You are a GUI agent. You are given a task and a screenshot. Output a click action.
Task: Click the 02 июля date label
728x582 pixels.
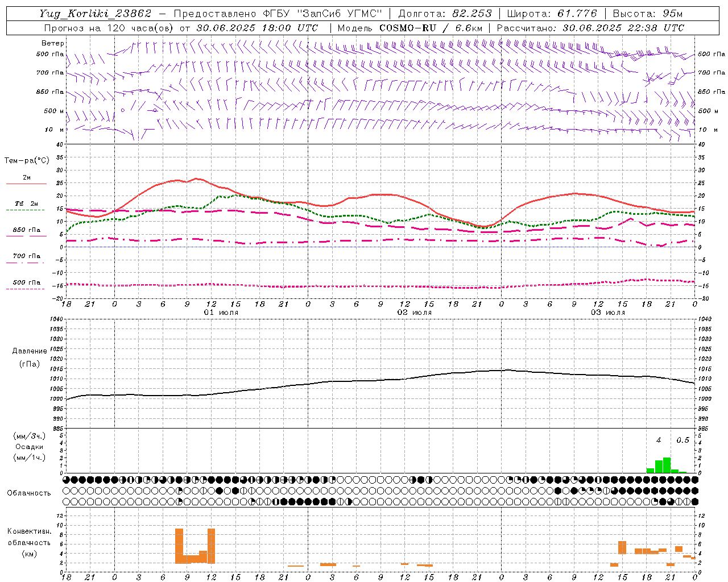click(415, 313)
